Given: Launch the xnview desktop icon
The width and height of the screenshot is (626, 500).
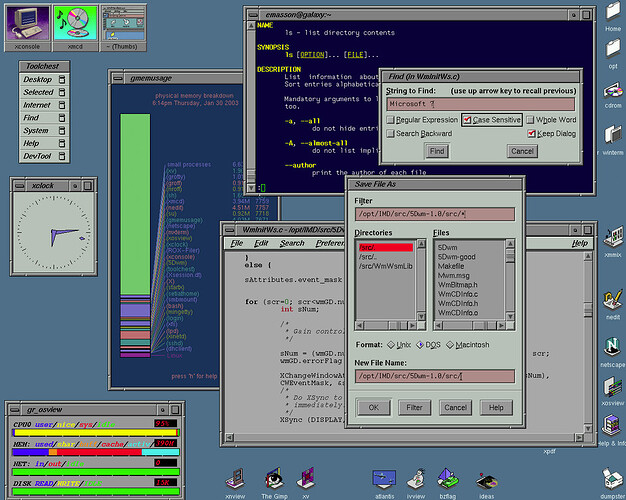Looking at the screenshot, I should click(x=234, y=478).
